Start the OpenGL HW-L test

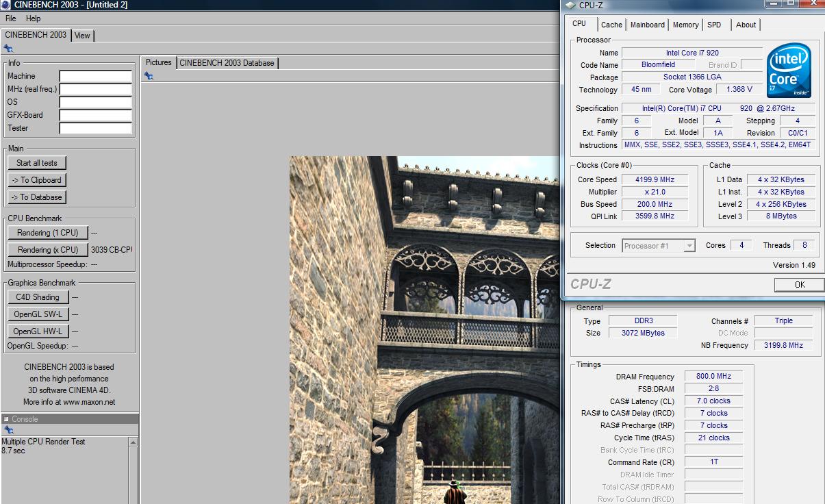point(38,331)
